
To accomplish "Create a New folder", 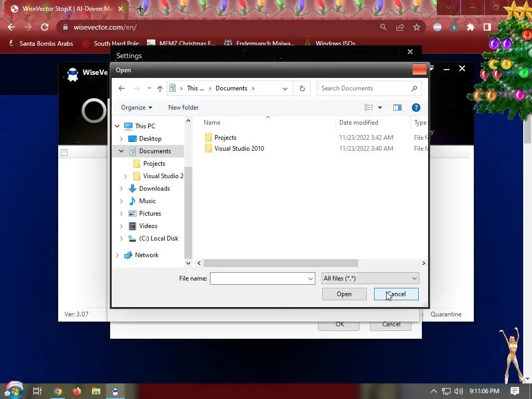I will coord(183,108).
